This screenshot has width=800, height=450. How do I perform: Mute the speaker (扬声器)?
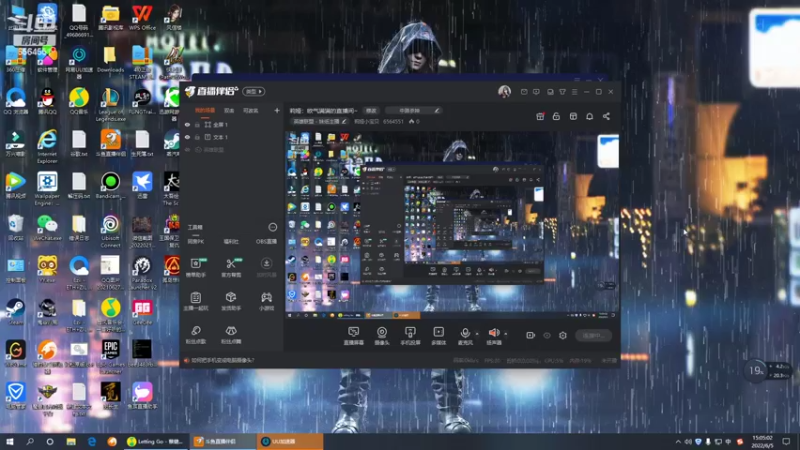click(x=493, y=336)
